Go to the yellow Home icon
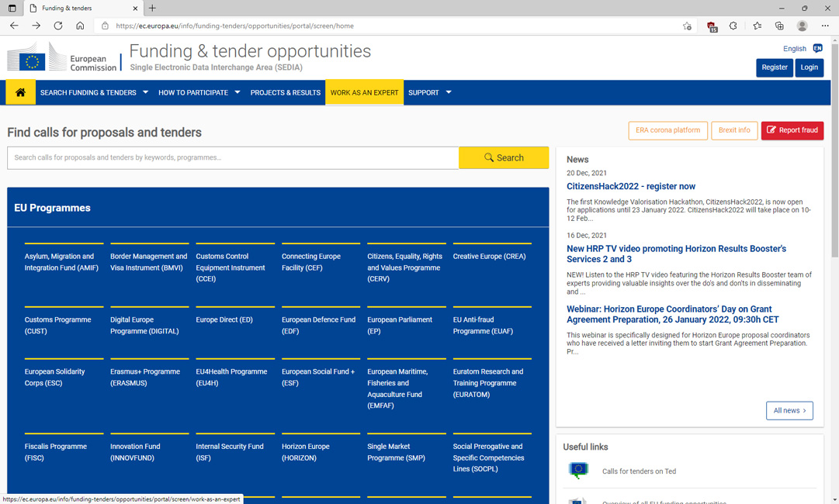The height and width of the screenshot is (504, 839). pos(20,92)
